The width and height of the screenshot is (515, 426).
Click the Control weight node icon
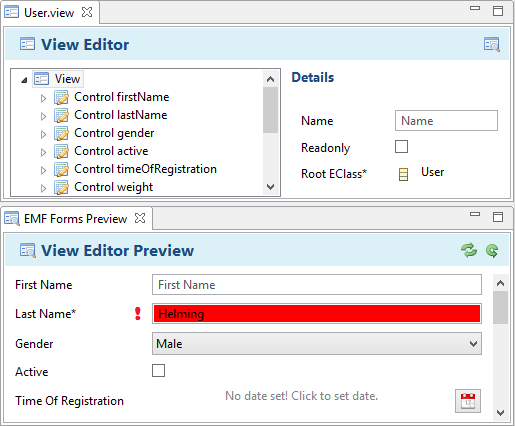(61, 187)
